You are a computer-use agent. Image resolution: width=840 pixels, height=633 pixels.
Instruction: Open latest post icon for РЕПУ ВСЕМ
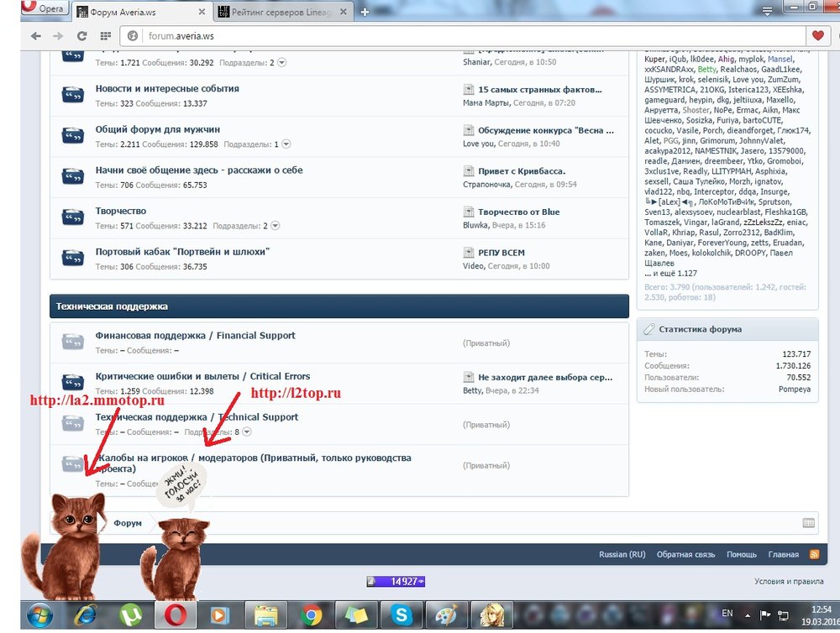coord(470,253)
